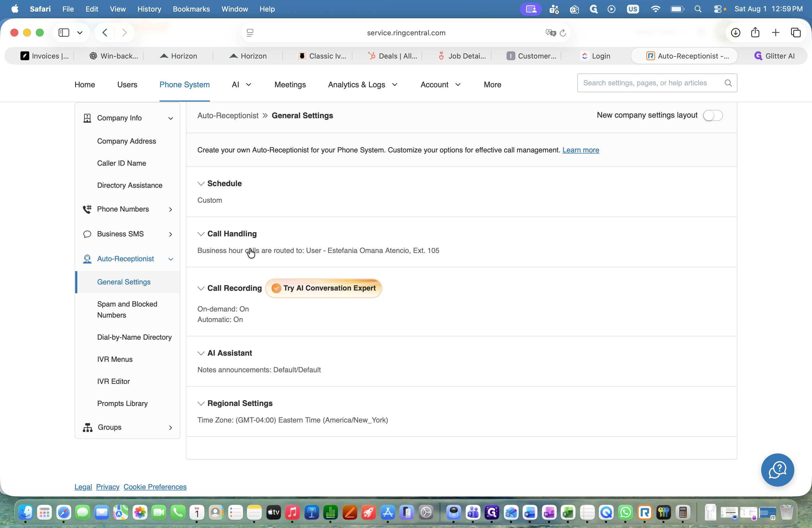The image size is (812, 528).
Task: Click the Wi-Fi icon in menu bar
Action: click(x=655, y=9)
